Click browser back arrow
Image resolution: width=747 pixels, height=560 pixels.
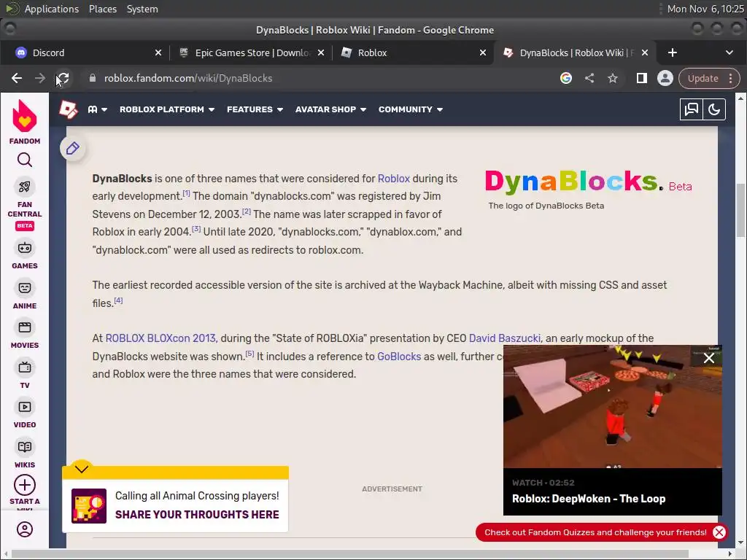pyautogui.click(x=17, y=78)
